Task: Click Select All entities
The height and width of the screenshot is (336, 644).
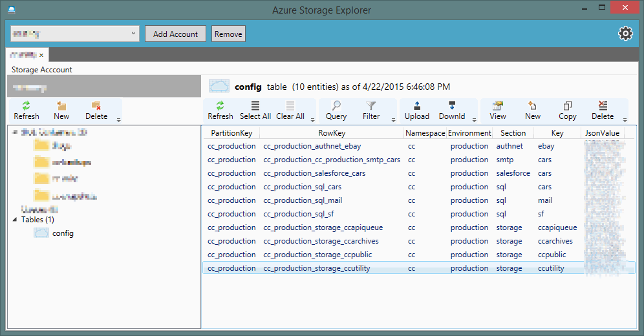Action: click(x=255, y=110)
